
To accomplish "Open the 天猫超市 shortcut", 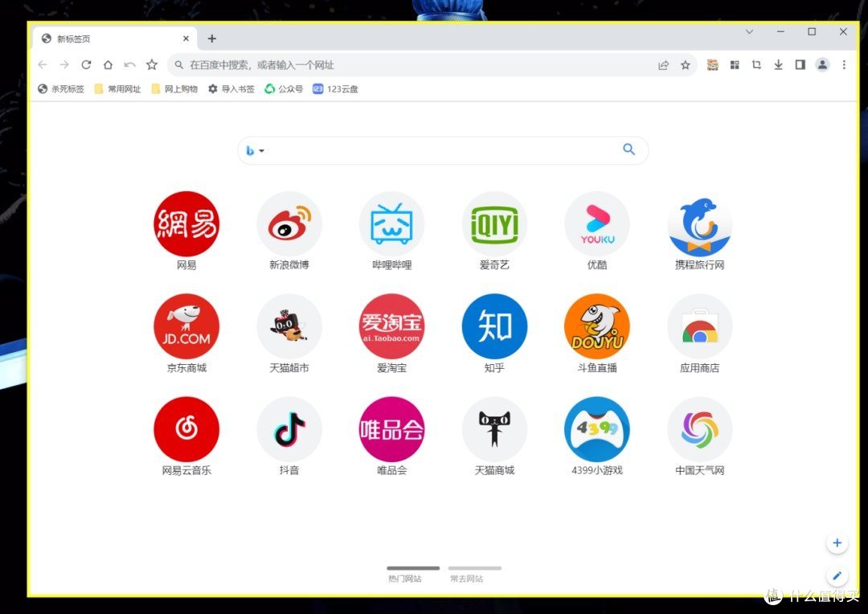I will click(x=289, y=326).
